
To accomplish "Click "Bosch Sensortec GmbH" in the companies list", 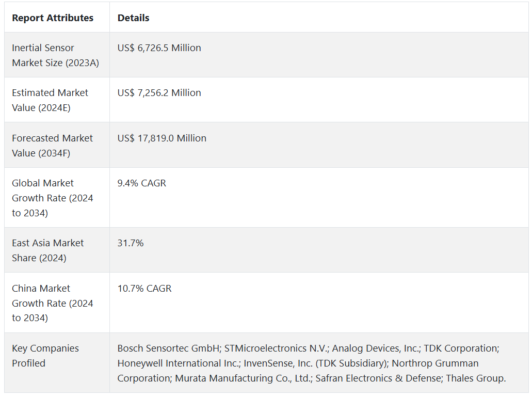I will [169, 348].
